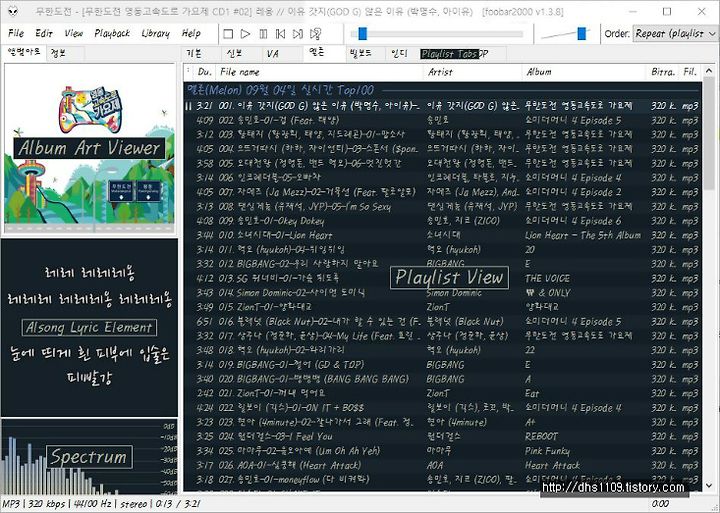The image size is (720, 513).
Task: Skip to the next track
Action: (298, 34)
